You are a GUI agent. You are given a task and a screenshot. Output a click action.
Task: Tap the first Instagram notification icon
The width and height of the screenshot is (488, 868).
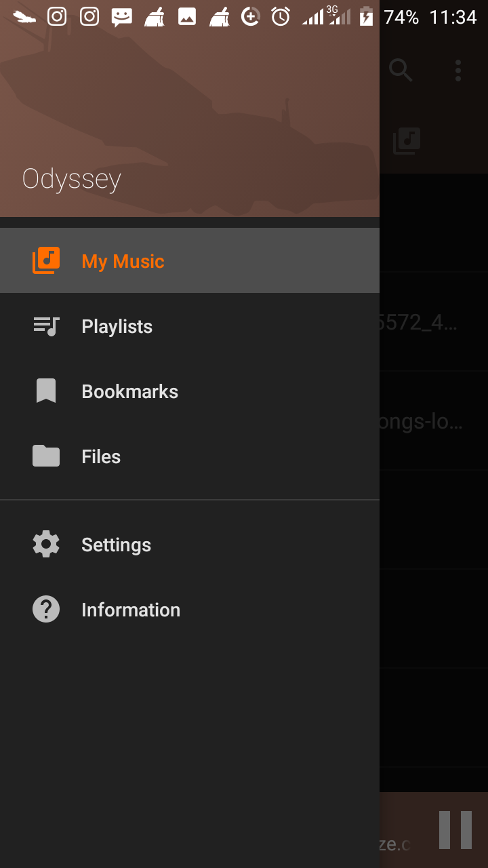(x=57, y=16)
